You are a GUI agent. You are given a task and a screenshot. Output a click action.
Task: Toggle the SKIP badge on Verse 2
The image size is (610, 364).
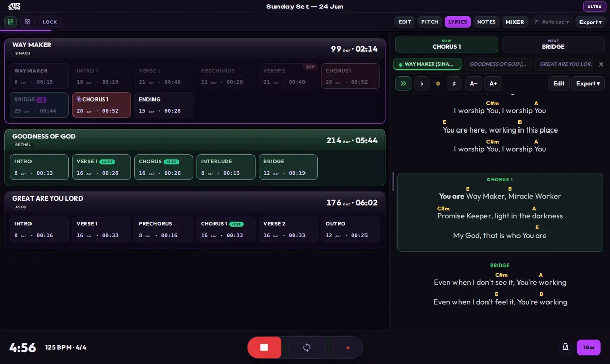(310, 67)
